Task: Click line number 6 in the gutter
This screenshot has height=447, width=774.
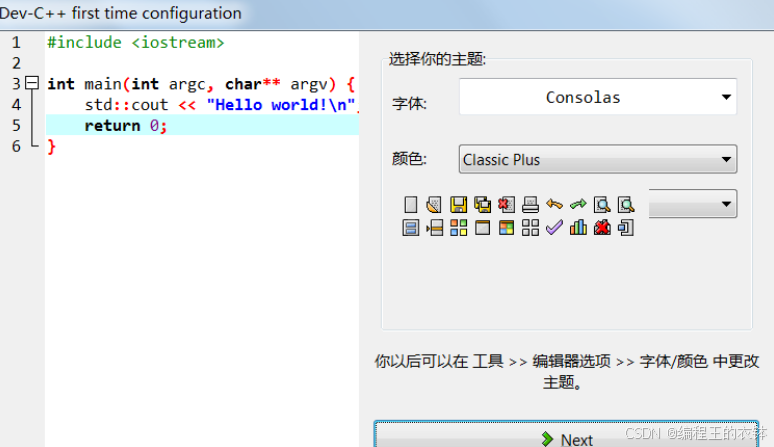Action: [x=16, y=146]
